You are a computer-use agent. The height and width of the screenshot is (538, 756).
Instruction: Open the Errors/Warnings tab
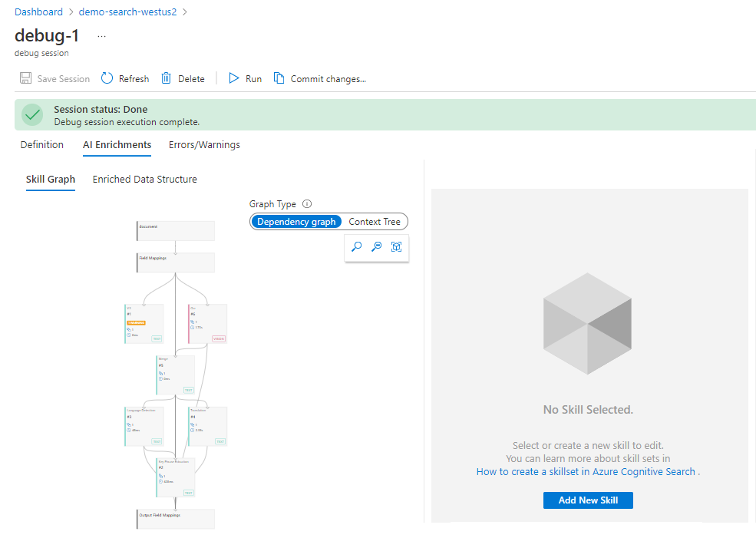click(x=204, y=144)
